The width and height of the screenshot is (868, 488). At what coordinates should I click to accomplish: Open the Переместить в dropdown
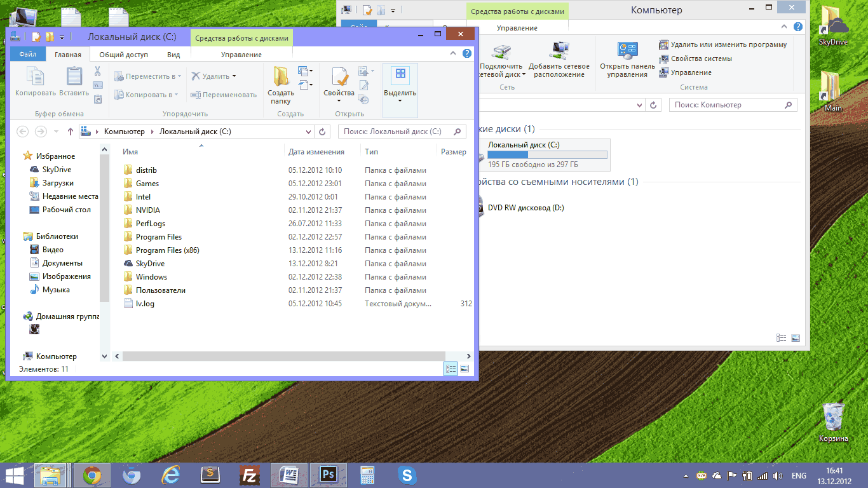(147, 76)
